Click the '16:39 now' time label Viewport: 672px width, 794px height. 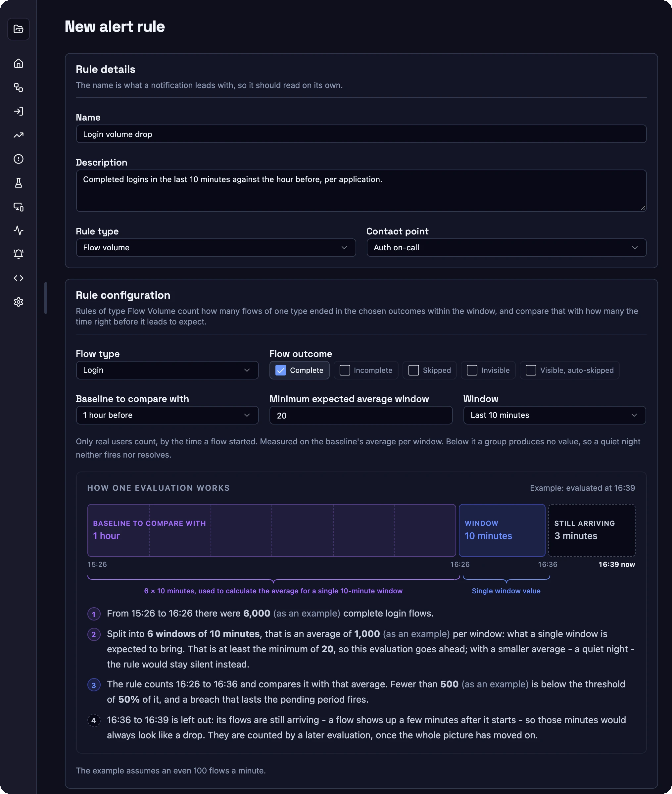point(616,564)
